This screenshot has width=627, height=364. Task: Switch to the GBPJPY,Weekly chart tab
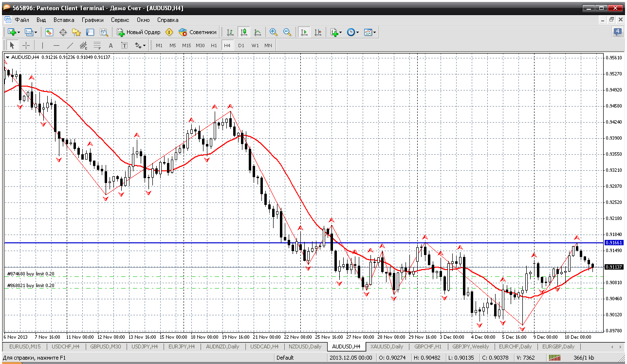(471, 346)
